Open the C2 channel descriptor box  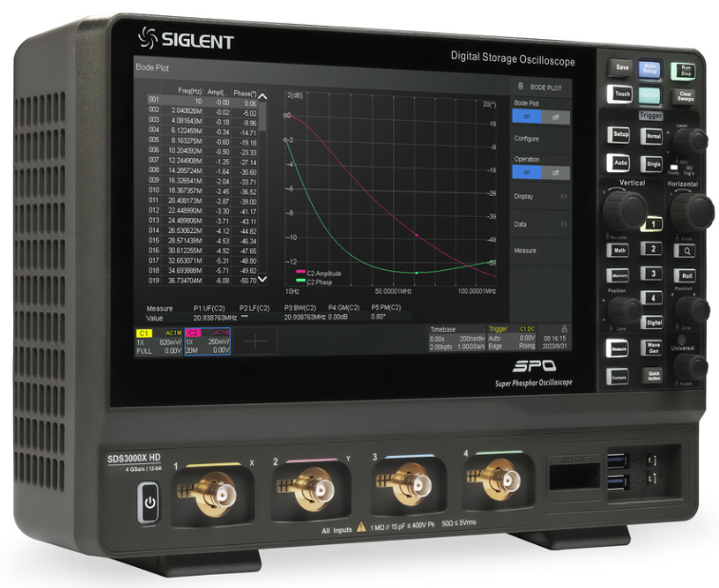pyautogui.click(x=207, y=342)
